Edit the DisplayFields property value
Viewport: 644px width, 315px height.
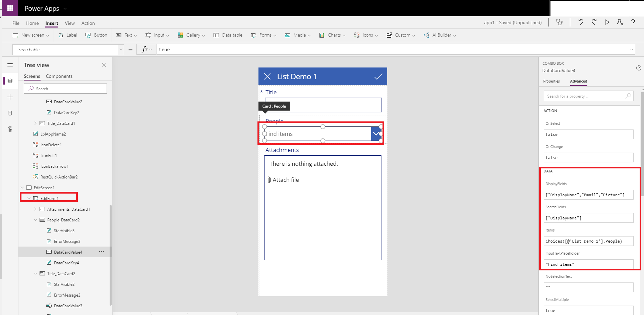(x=588, y=195)
